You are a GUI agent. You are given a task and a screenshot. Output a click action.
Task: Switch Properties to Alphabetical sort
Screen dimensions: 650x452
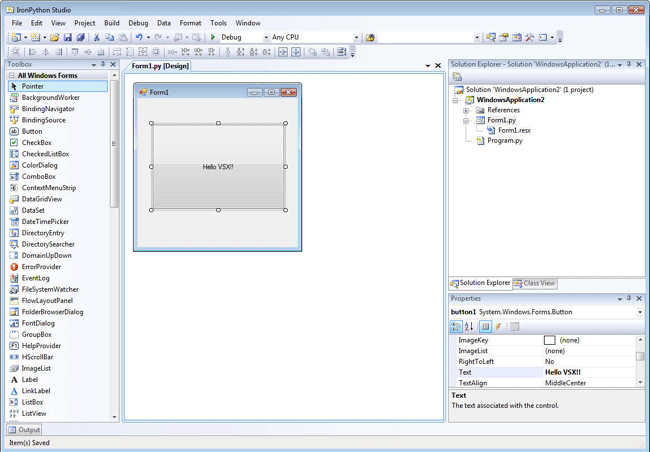pos(469,327)
